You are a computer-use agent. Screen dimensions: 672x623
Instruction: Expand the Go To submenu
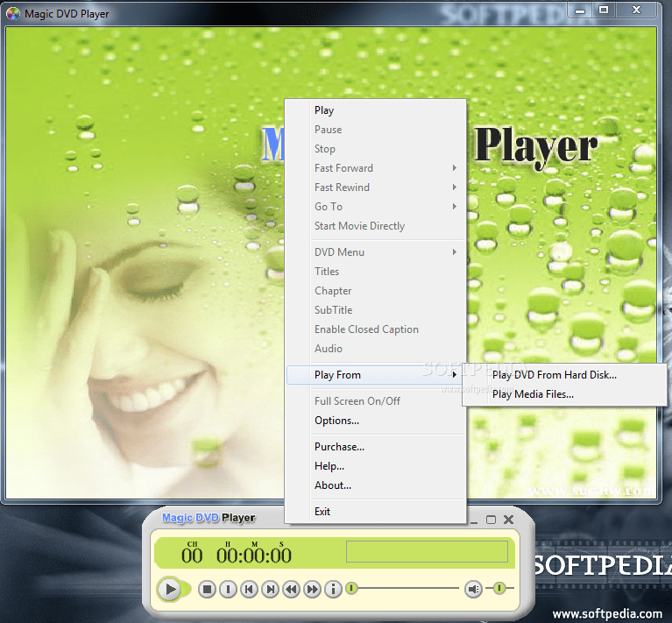[376, 207]
